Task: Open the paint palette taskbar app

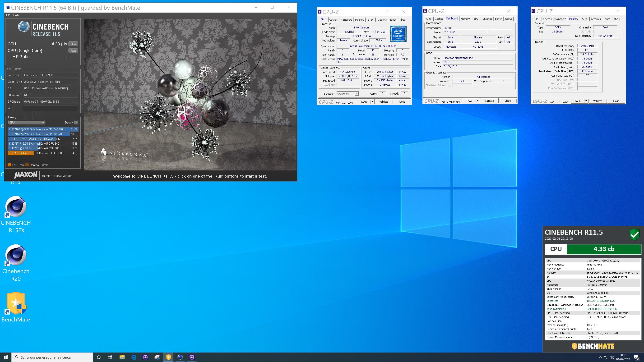Action: click(x=157, y=357)
